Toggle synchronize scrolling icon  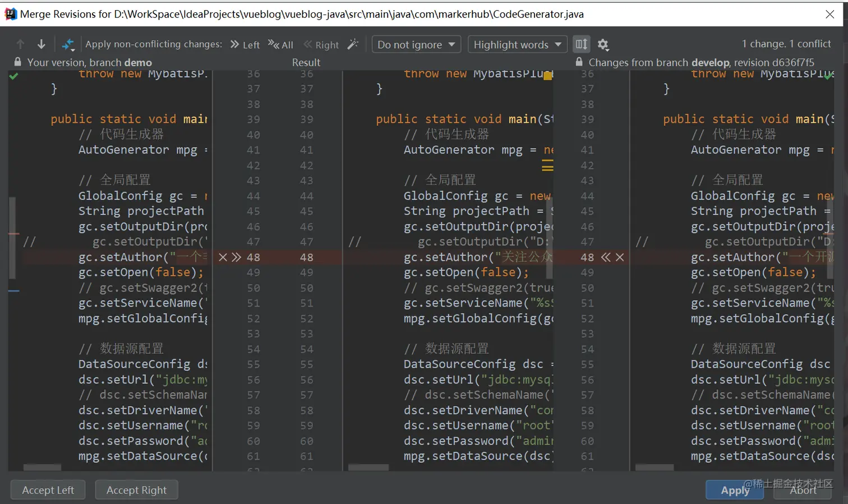click(x=582, y=44)
